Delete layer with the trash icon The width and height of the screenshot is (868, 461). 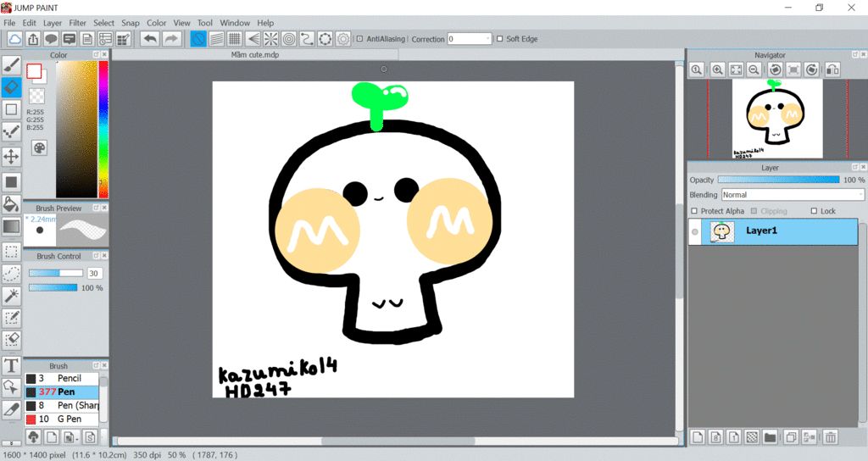[x=831, y=437]
